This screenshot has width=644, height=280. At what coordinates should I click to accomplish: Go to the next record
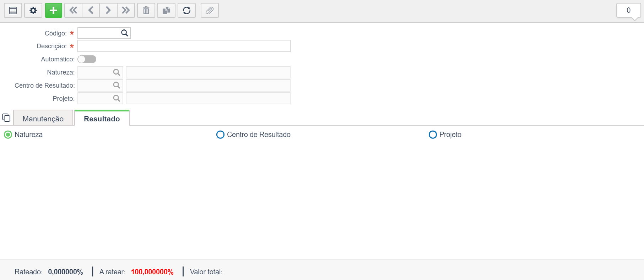tap(108, 10)
